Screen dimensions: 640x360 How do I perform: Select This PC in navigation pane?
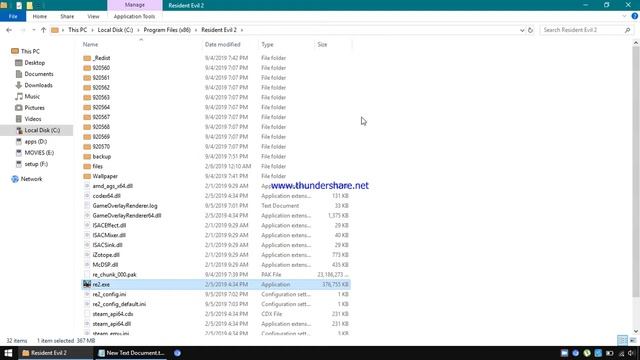[x=30, y=51]
